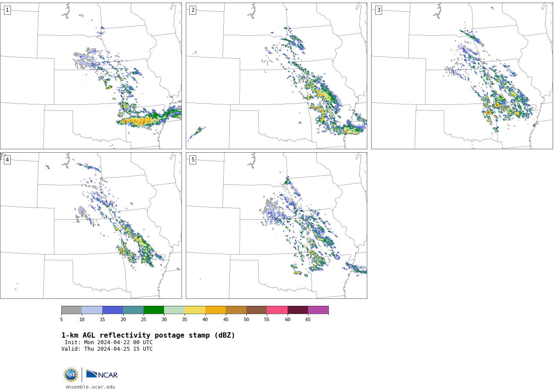Screen dimensions: 557x392
Task: Click the member label '2' box
Action: point(193,10)
